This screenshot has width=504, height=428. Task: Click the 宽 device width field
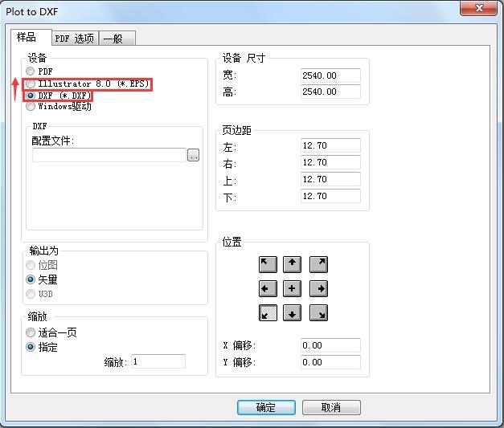330,75
